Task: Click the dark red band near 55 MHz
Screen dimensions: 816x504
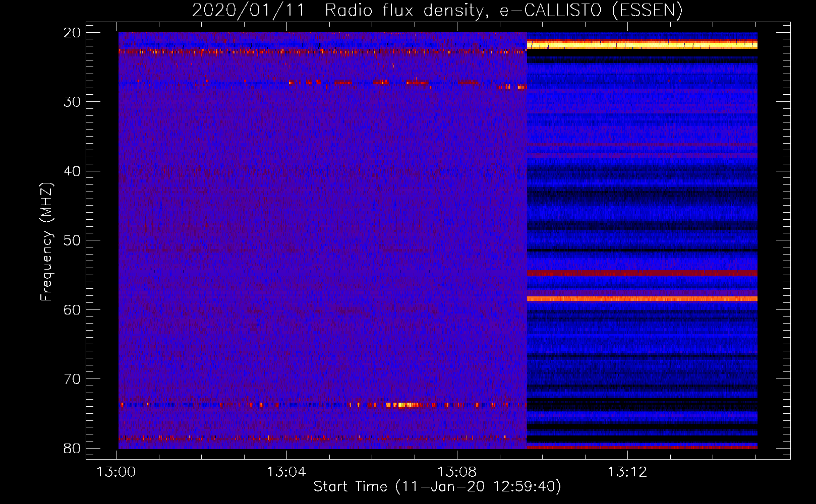Action: pyautogui.click(x=642, y=273)
